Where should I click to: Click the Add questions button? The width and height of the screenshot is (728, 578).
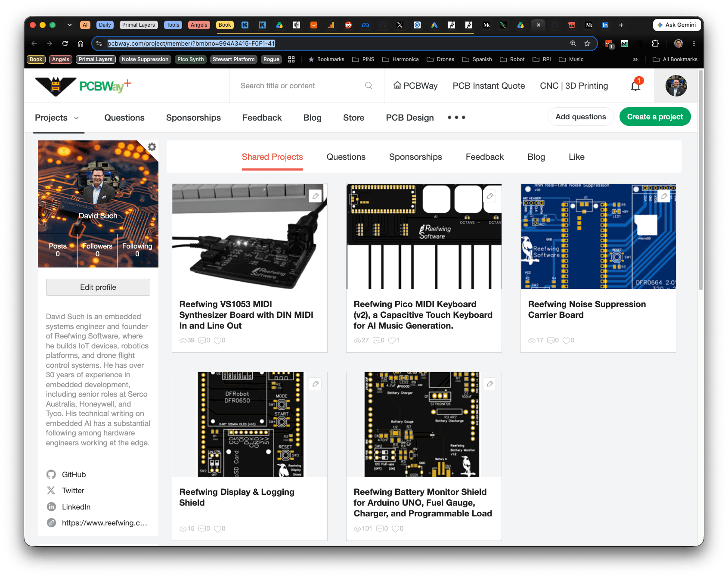pyautogui.click(x=581, y=117)
